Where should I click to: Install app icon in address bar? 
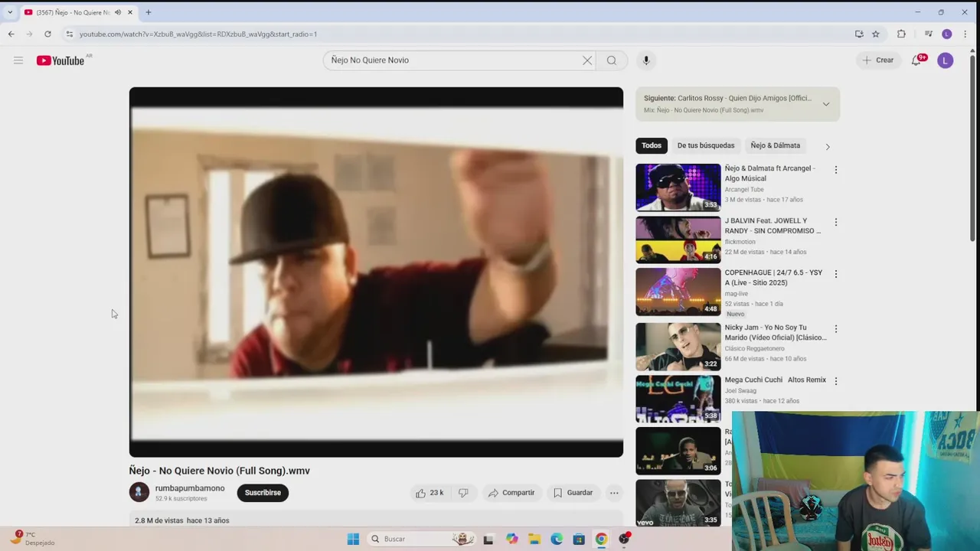click(859, 34)
